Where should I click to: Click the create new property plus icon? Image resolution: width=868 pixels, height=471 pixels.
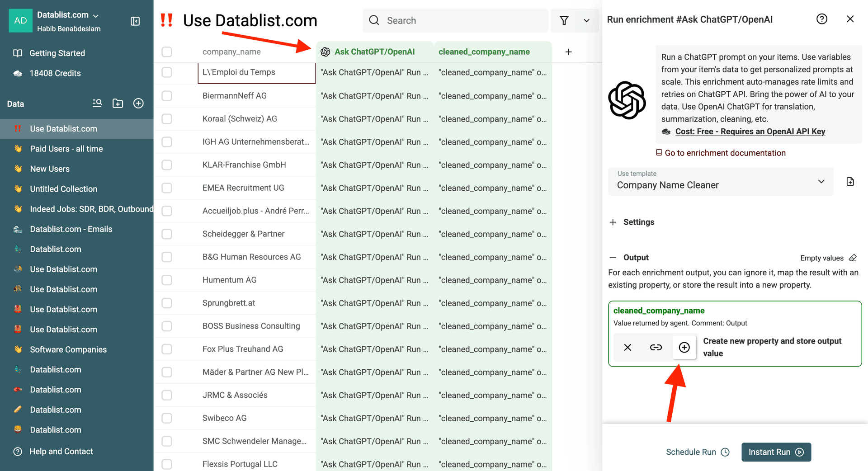click(x=684, y=347)
